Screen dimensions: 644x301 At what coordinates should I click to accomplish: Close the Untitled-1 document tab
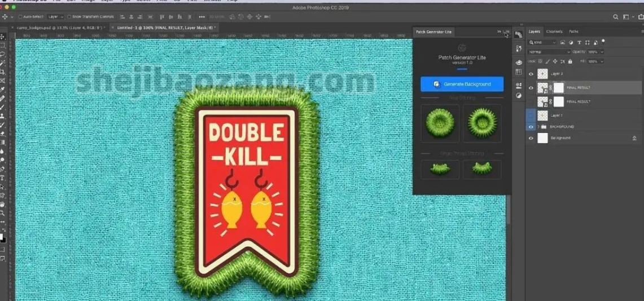point(113,28)
